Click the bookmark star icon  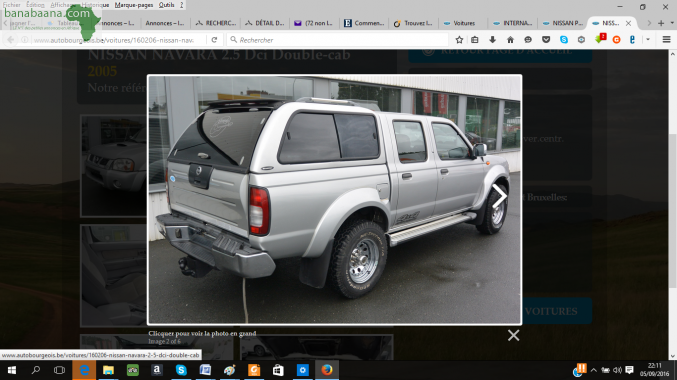point(459,40)
